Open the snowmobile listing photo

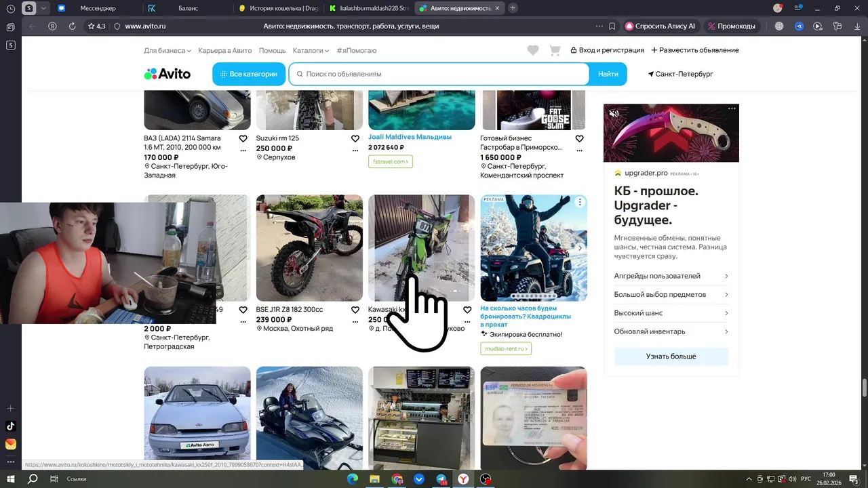309,418
